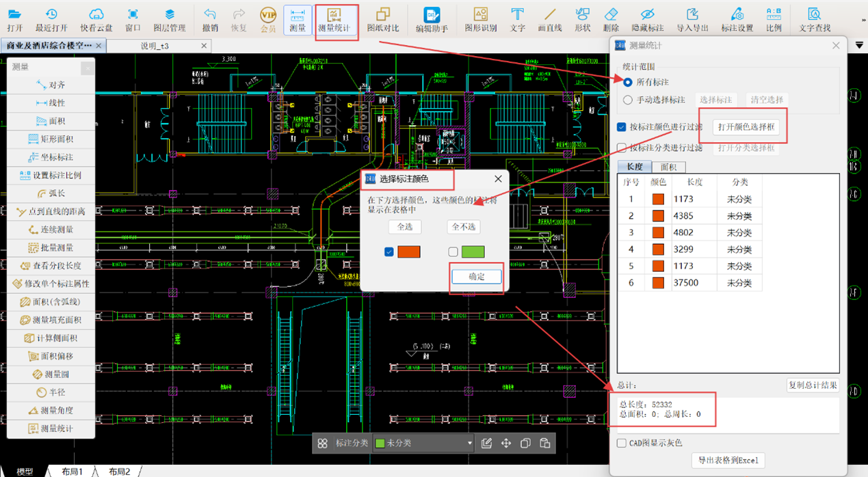Switch to the 说明_t3 document tab
Screen dimensions: 868x477
(155, 46)
